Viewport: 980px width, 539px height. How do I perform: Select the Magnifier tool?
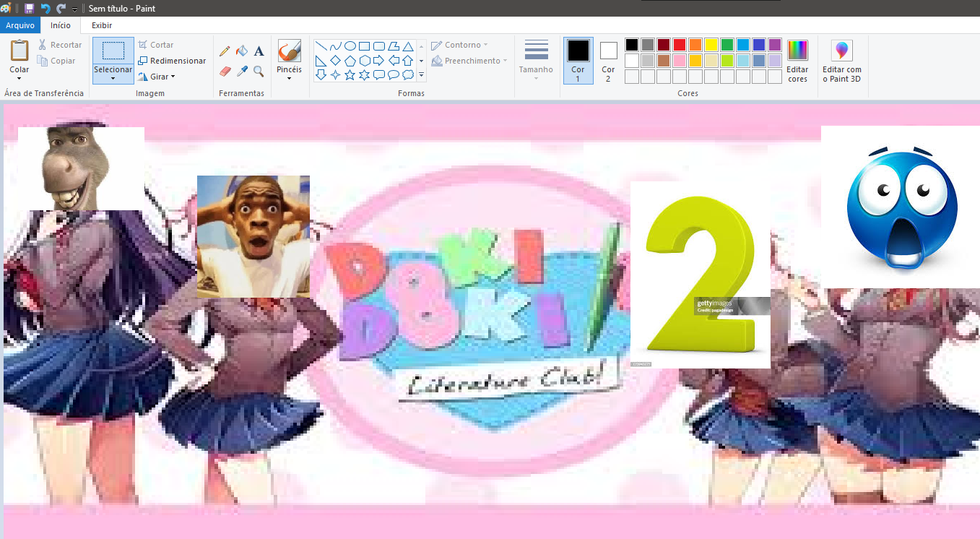259,72
